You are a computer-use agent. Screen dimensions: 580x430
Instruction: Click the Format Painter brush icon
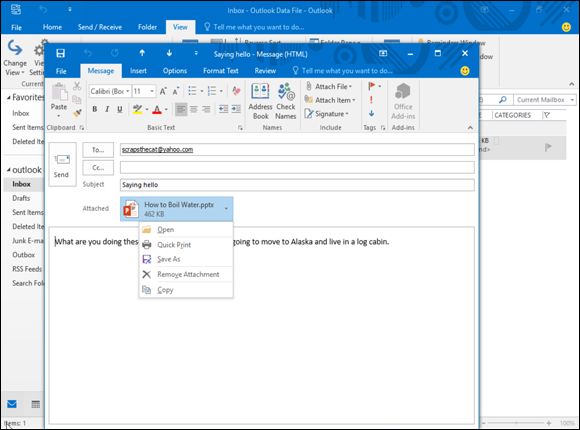(77, 113)
